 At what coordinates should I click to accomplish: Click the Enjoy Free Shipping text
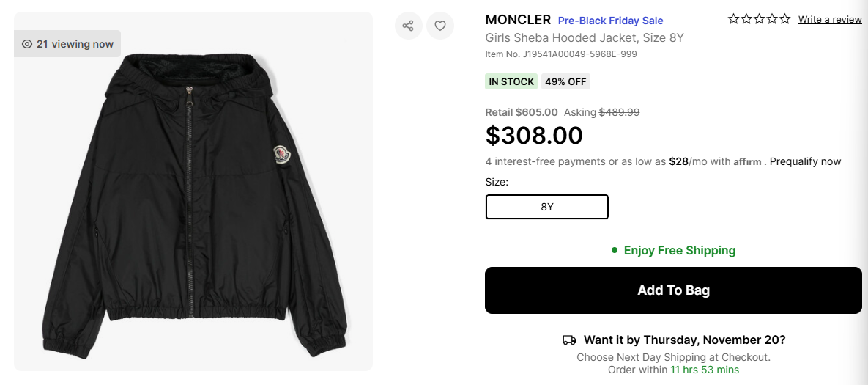679,251
